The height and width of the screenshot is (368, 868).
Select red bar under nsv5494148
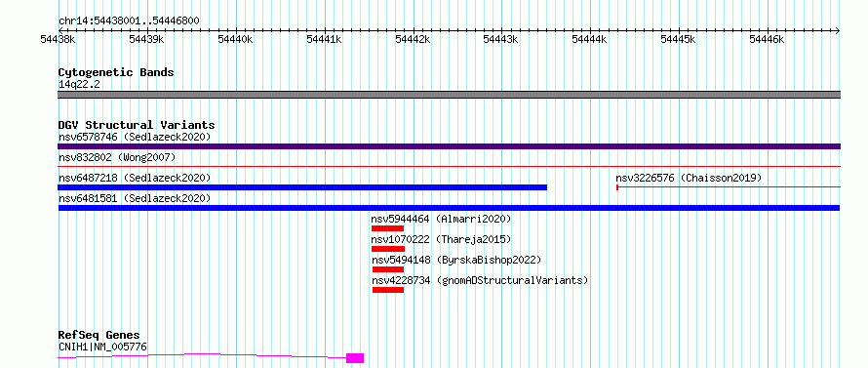click(387, 269)
